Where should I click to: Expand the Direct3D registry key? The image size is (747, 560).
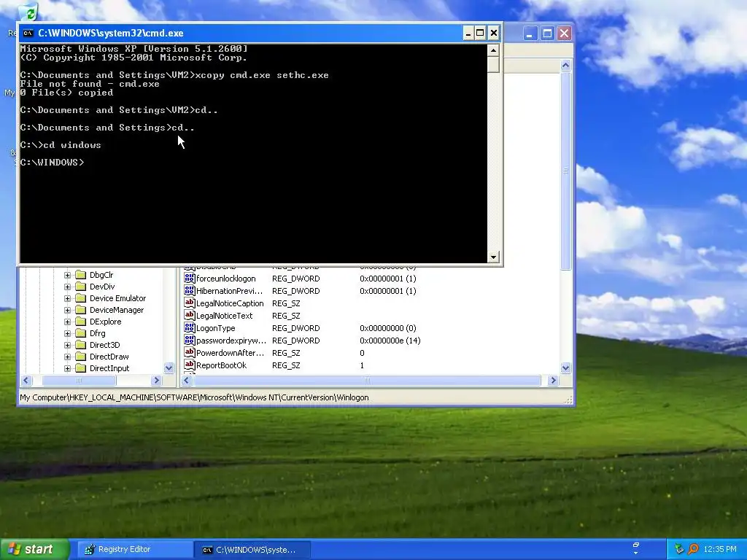67,345
